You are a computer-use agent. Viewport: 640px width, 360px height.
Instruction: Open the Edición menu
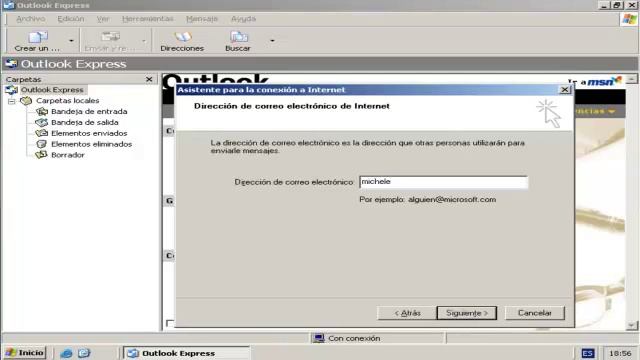(71, 19)
